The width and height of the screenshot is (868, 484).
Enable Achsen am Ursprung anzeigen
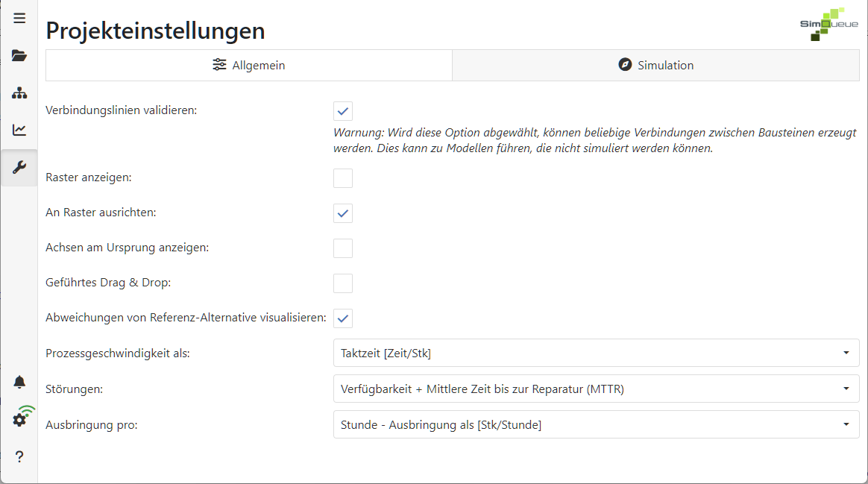[342, 248]
